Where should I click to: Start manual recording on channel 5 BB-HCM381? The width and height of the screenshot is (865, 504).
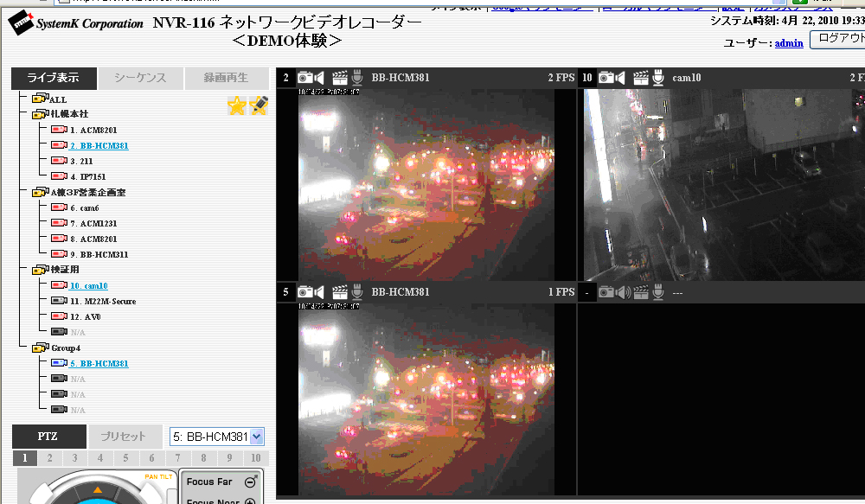(x=340, y=292)
